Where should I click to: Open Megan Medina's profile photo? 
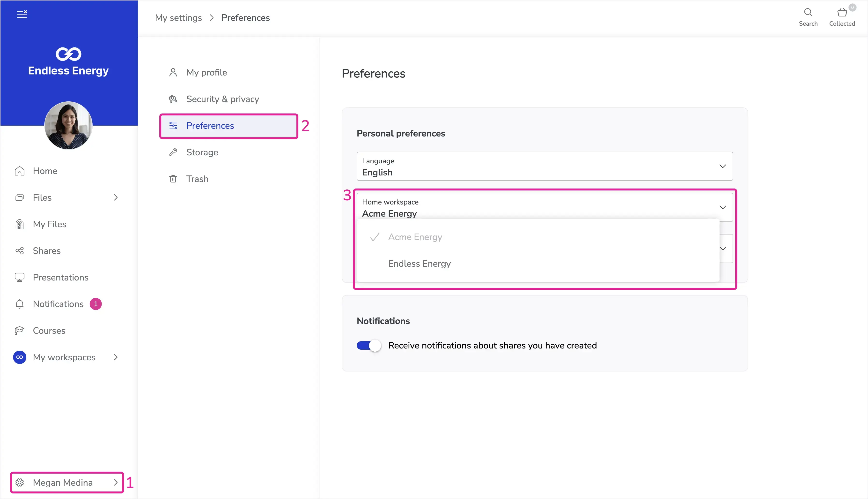(68, 125)
